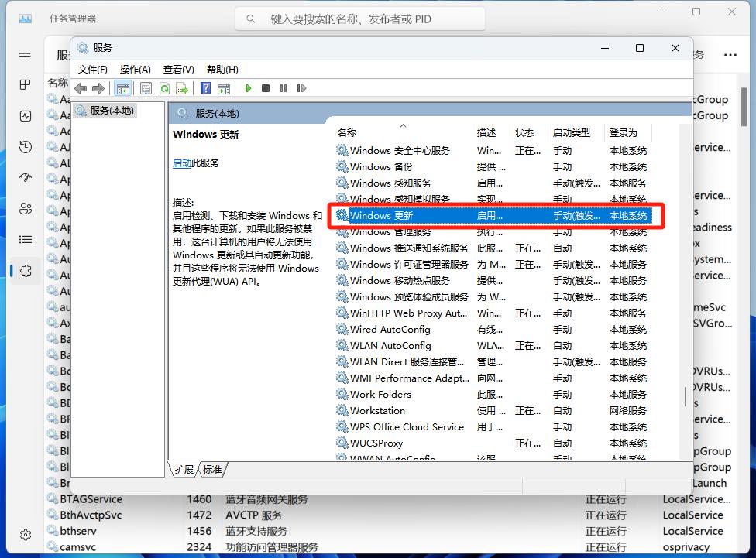Select Windows 更新 service row
Screen dimensions: 756x558
coord(493,215)
